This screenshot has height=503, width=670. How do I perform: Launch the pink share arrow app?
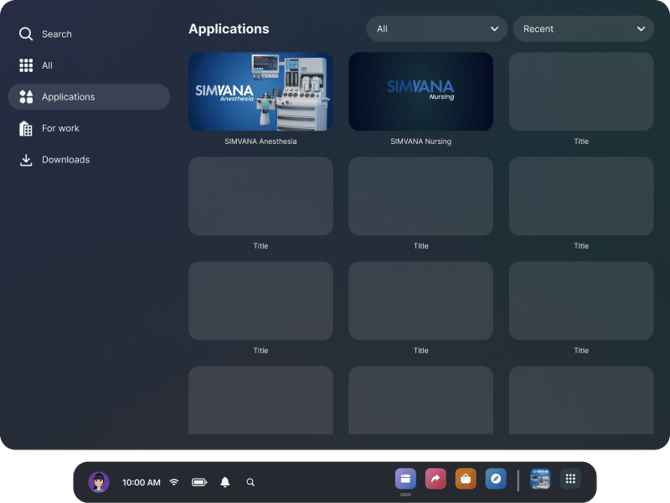coord(435,479)
